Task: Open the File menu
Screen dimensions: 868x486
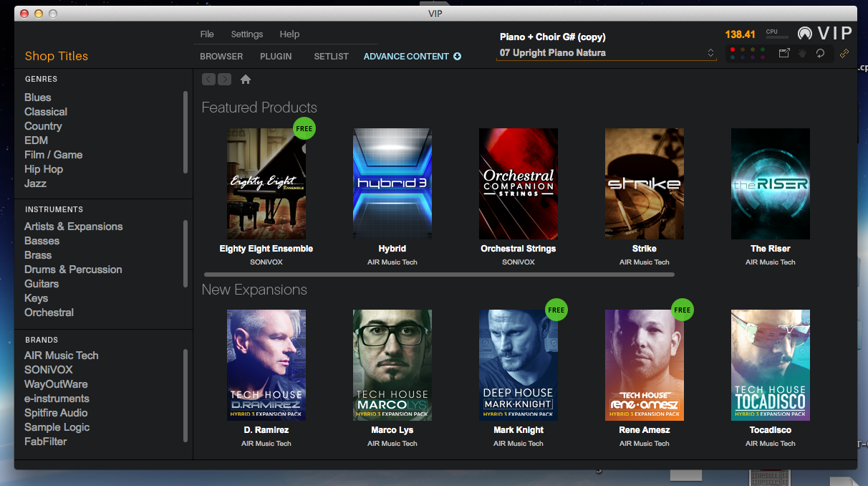Action: 207,34
